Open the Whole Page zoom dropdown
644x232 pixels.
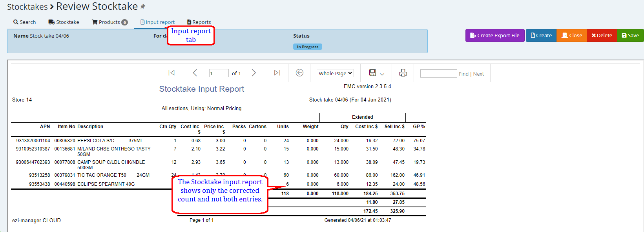(x=335, y=73)
